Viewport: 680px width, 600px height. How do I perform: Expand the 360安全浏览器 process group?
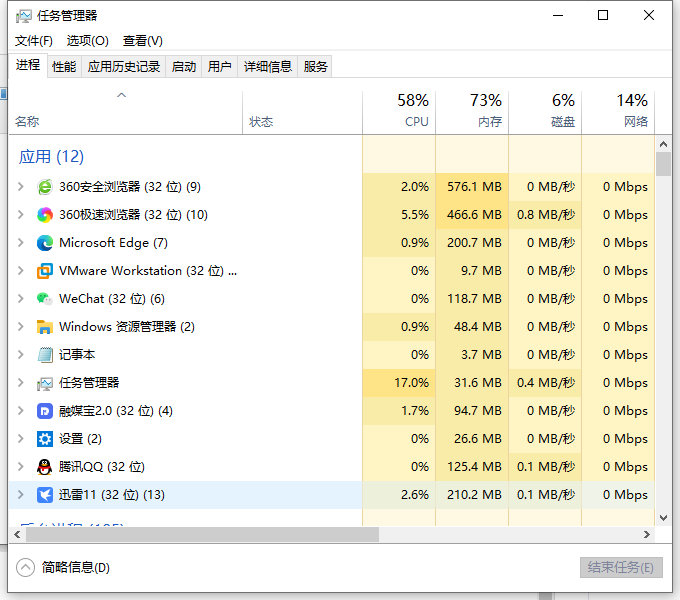coord(21,187)
